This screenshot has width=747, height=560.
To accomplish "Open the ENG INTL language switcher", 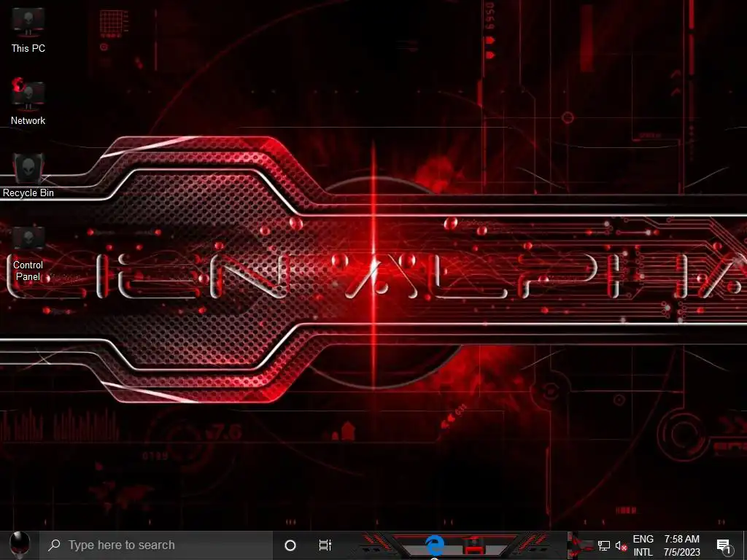I will (643, 545).
